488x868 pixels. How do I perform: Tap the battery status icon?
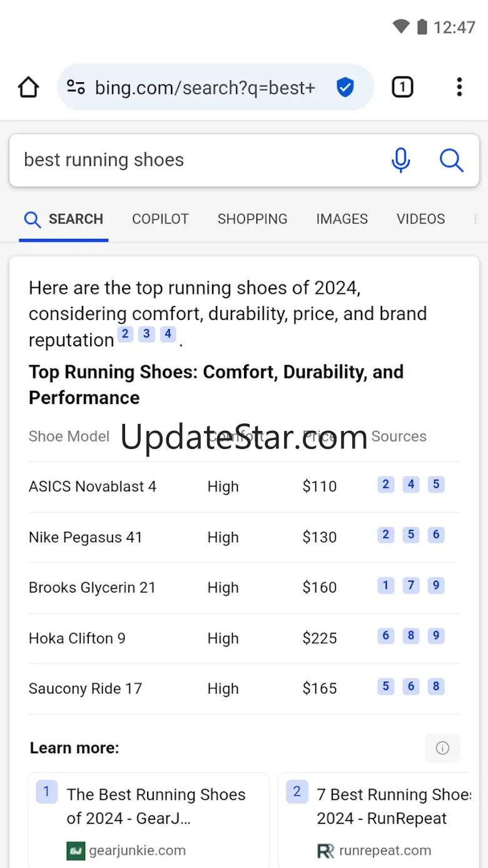pyautogui.click(x=422, y=27)
